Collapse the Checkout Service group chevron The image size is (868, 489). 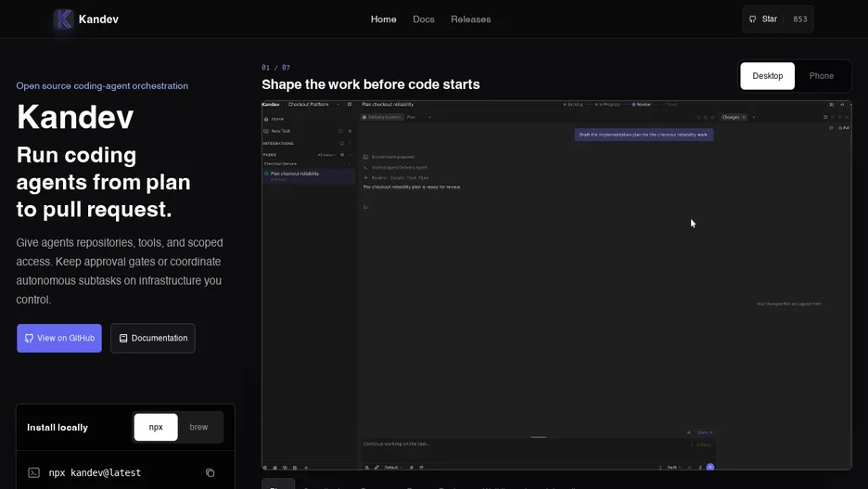click(x=350, y=164)
